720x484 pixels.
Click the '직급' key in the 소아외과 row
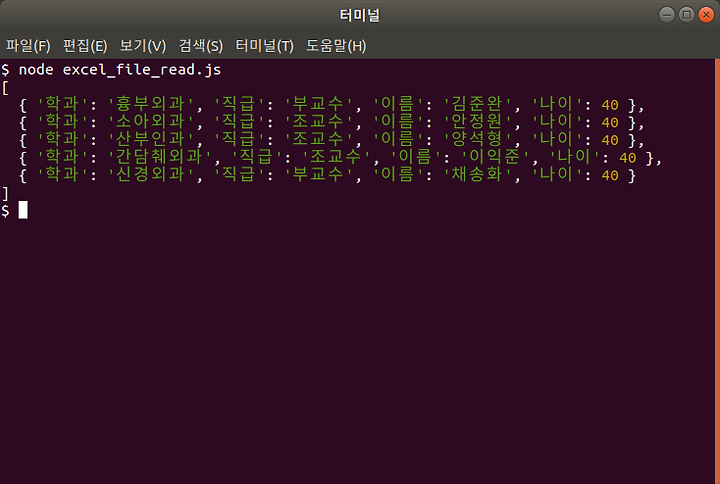239,122
